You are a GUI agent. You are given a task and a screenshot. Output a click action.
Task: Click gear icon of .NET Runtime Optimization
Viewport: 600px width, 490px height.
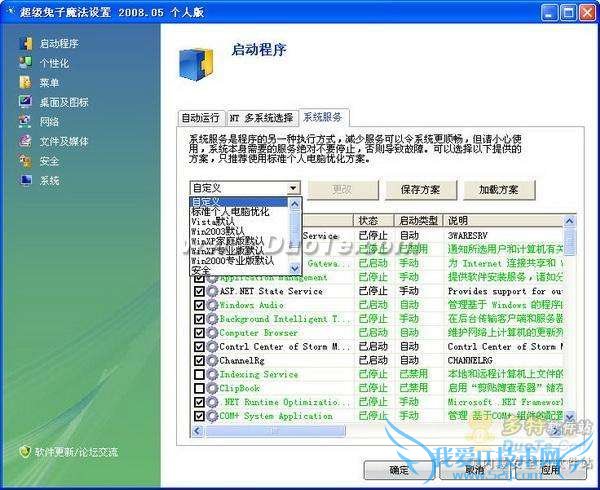pos(212,402)
